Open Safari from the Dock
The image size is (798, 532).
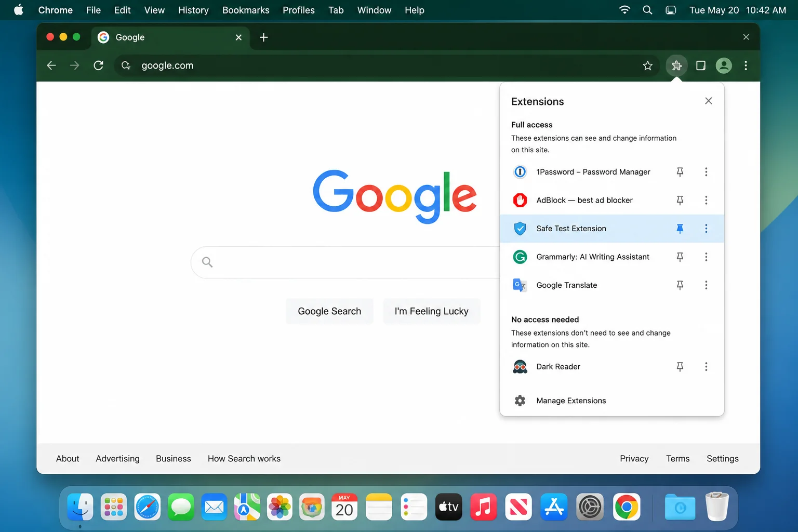coord(148,507)
